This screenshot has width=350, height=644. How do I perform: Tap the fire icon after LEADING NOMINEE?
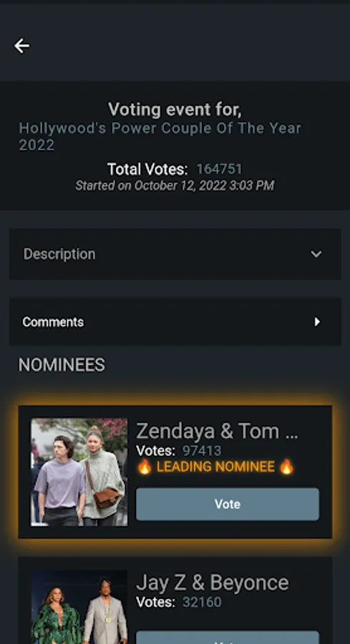286,467
